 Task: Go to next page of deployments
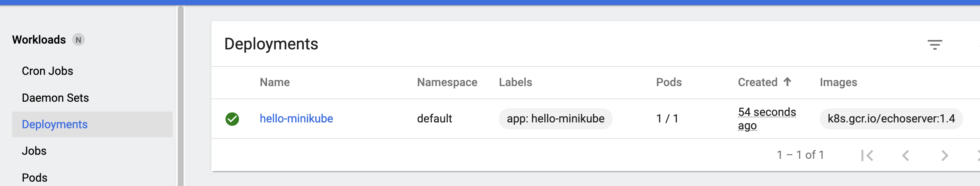pyautogui.click(x=944, y=155)
